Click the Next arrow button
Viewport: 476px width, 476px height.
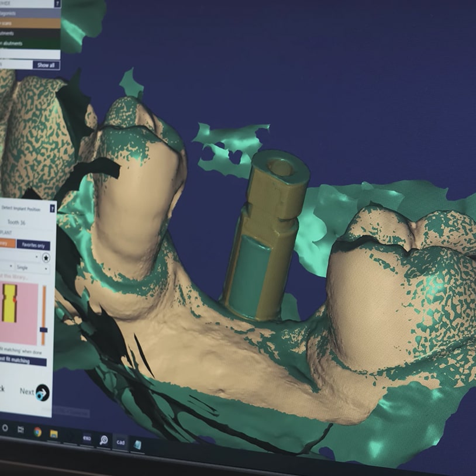42,392
